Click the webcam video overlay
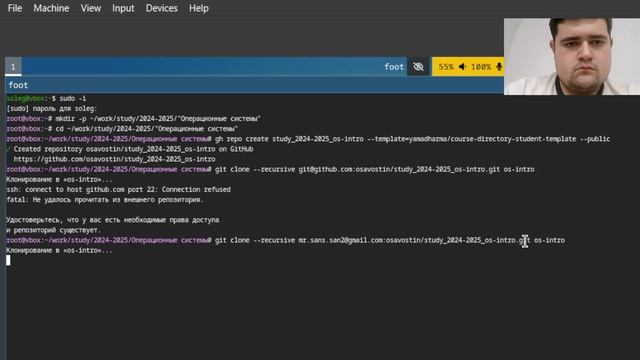Viewport: 640px width, 360px height. coord(572,56)
